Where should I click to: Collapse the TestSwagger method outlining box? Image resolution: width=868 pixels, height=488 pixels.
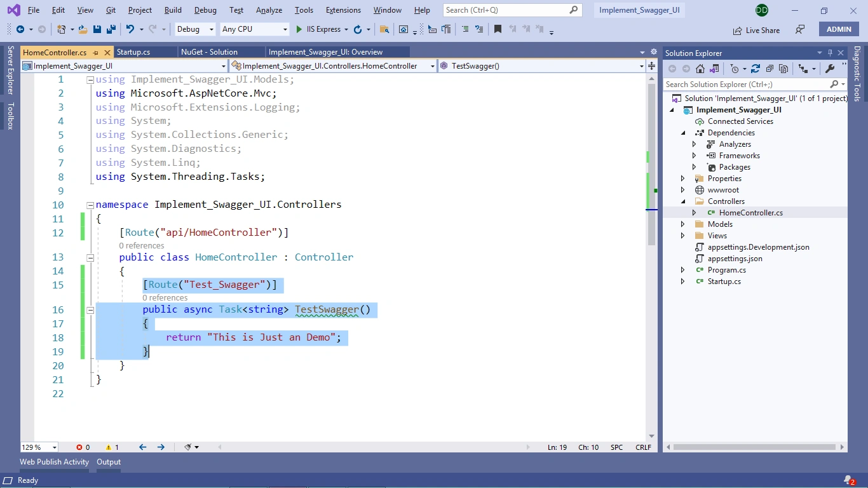pos(90,310)
